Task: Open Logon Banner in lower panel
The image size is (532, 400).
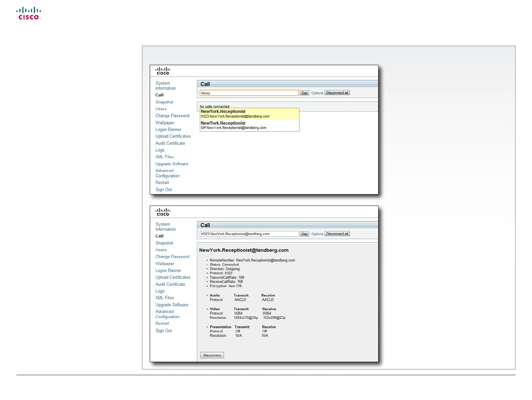Action: click(168, 271)
